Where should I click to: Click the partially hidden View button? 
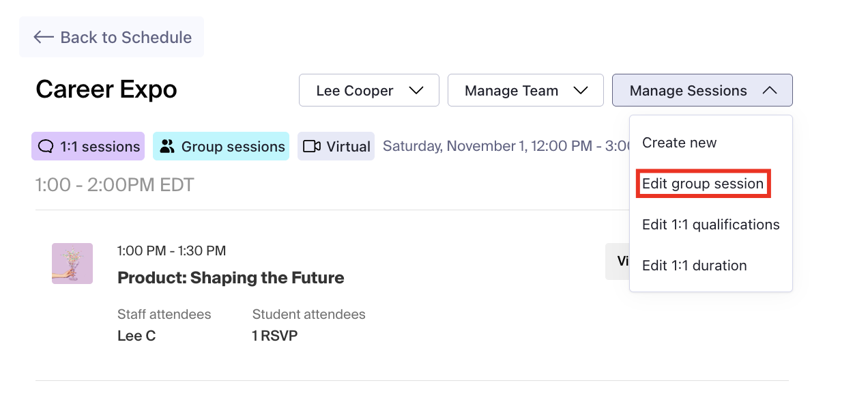(618, 261)
